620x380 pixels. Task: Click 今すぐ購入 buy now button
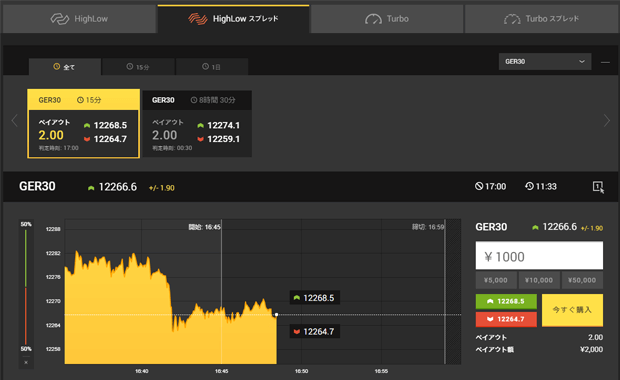coord(572,310)
